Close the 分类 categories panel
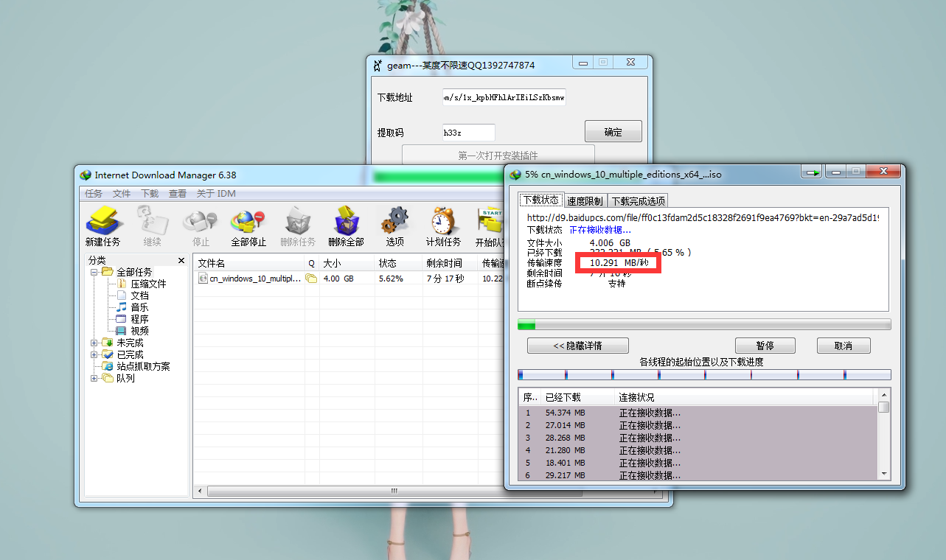 point(181,260)
